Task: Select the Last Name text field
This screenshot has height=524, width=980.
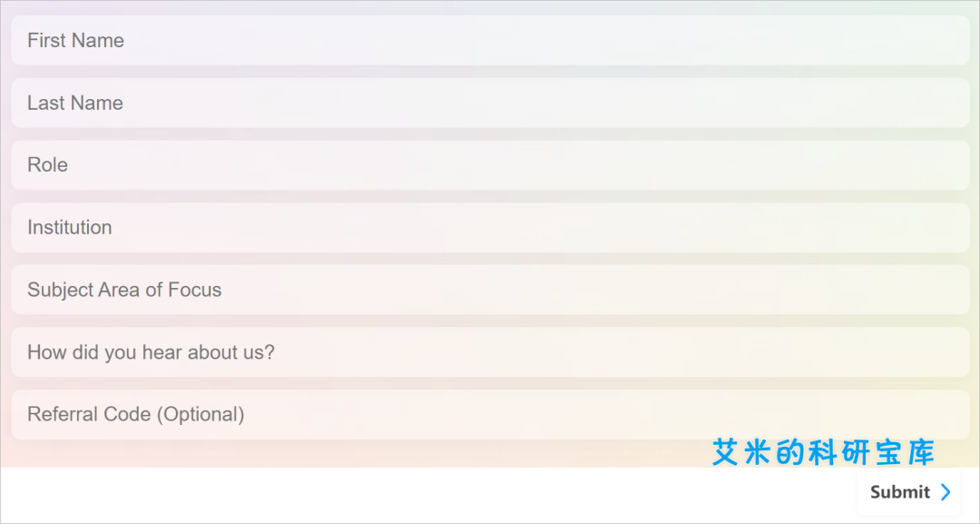Action: click(490, 103)
